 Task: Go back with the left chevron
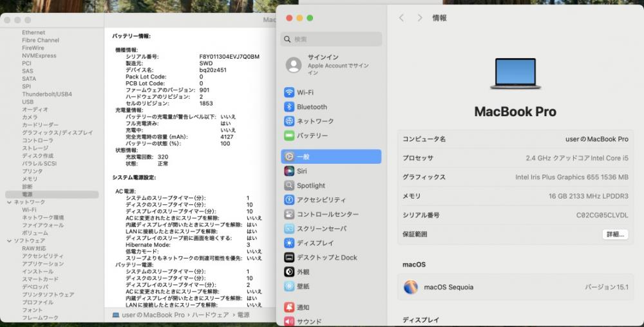click(x=401, y=18)
